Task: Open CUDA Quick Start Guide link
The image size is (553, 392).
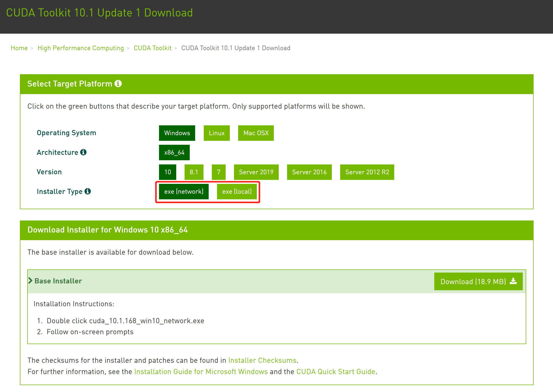Action: [336, 372]
